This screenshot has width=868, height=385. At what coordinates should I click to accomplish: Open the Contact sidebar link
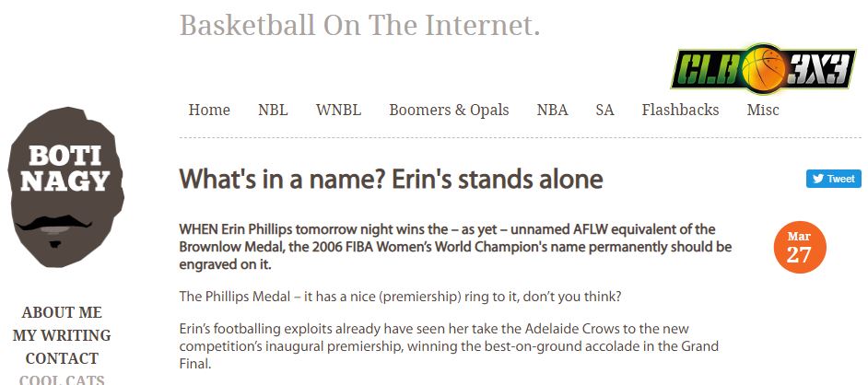click(x=62, y=358)
